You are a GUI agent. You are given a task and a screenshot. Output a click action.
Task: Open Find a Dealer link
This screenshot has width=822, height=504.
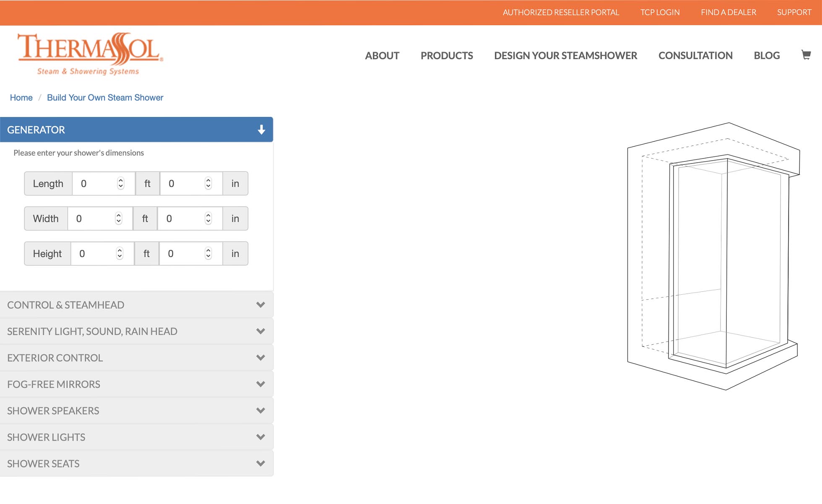coord(728,12)
